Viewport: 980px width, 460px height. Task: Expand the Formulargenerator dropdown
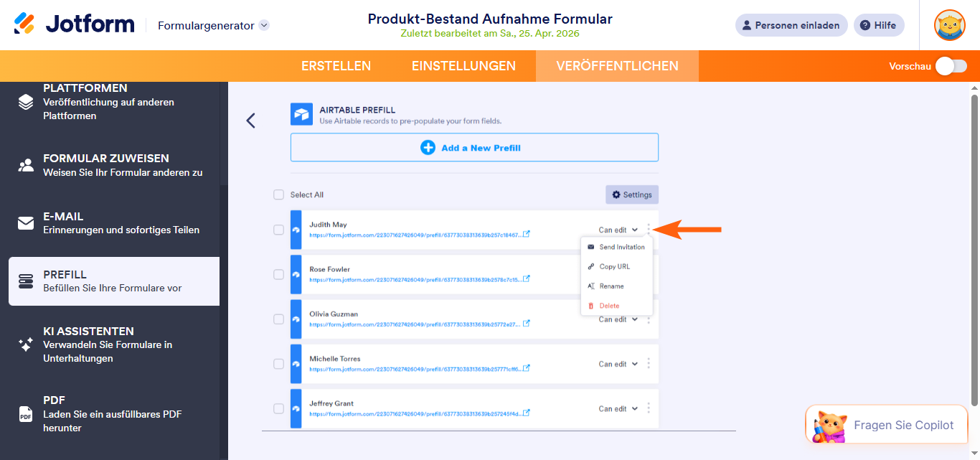click(264, 25)
